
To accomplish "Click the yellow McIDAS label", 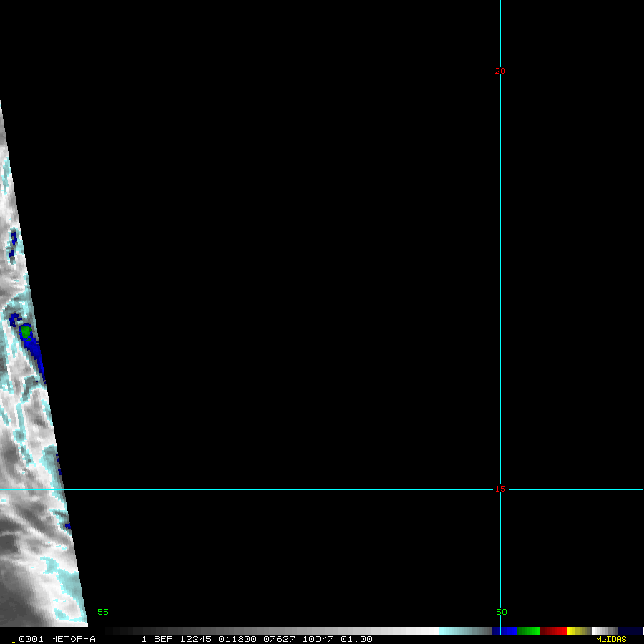I will pyautogui.click(x=611, y=639).
